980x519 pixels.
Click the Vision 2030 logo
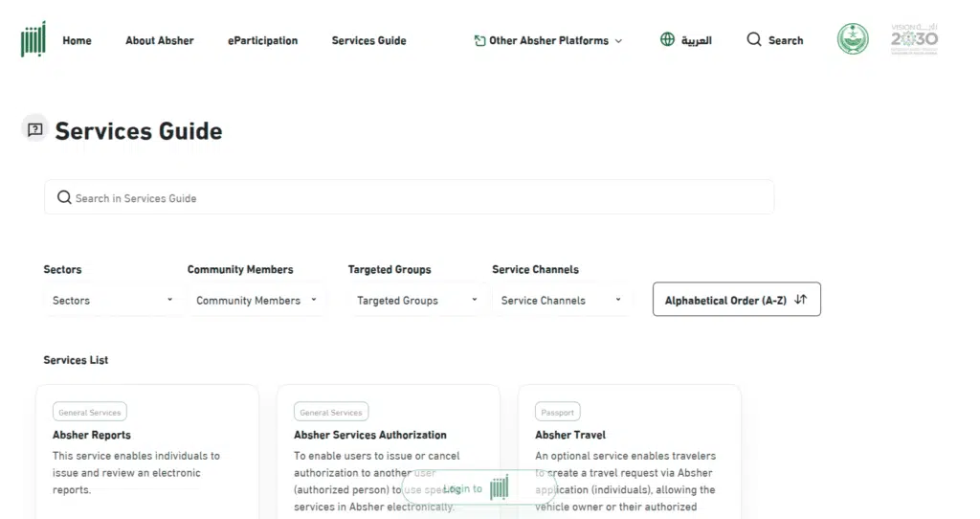914,39
